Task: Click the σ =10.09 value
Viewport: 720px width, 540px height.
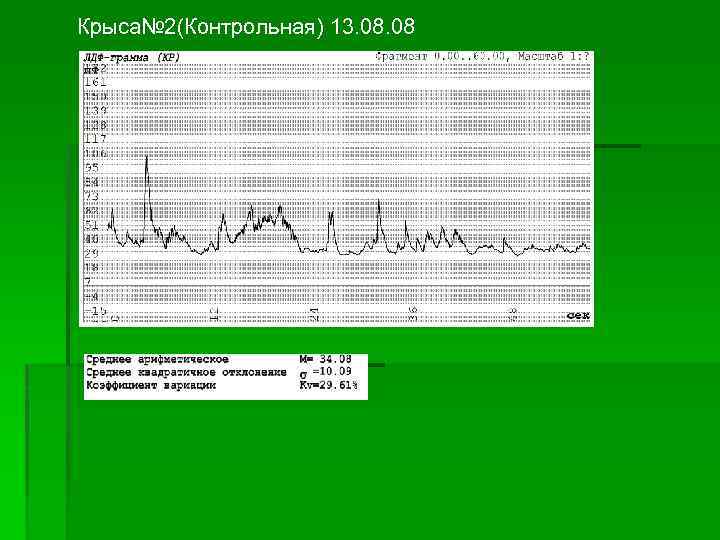Action: [x=326, y=372]
